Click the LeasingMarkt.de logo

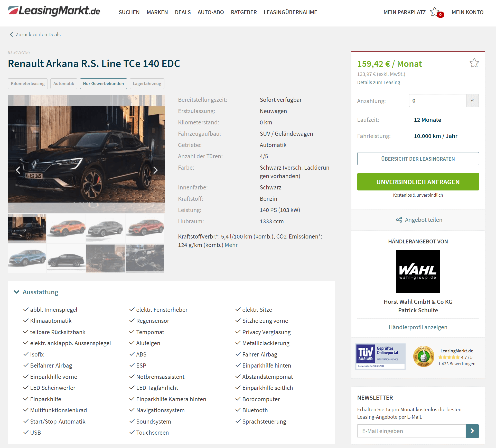pos(54,11)
